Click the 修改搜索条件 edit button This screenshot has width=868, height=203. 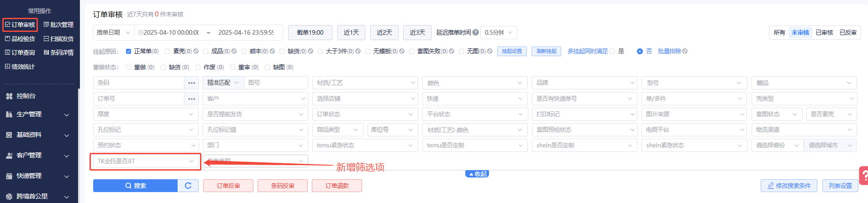[789, 186]
